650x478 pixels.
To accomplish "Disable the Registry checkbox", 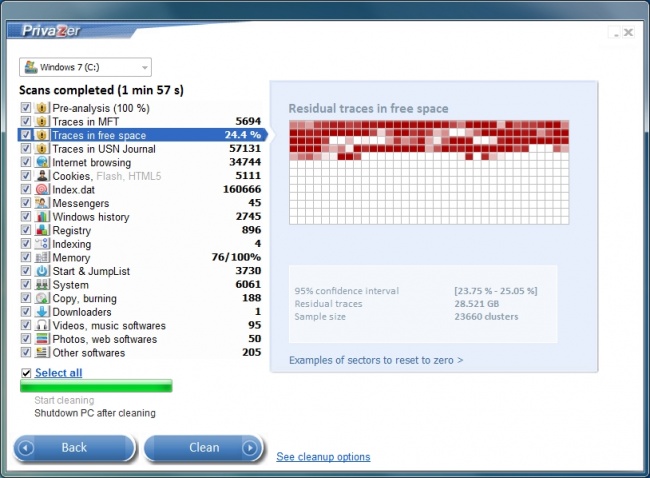I will [26, 230].
